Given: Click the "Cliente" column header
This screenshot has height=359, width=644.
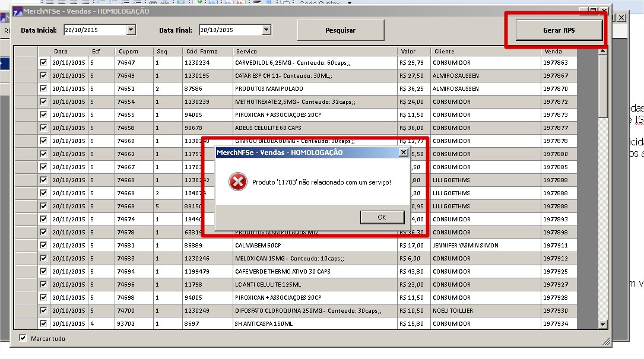Looking at the screenshot, I should (x=444, y=52).
